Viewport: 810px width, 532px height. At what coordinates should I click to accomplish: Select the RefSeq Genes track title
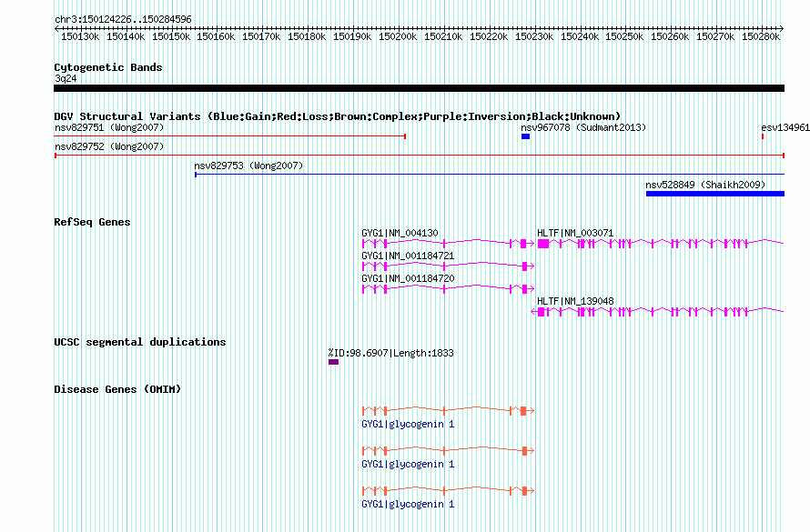pos(92,222)
